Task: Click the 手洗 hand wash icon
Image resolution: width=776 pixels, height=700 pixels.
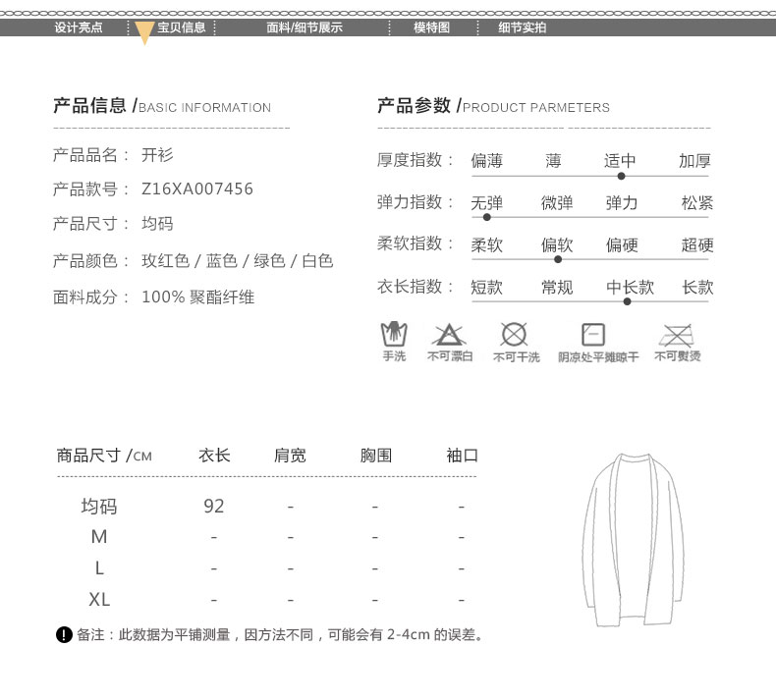Action: 394,334
